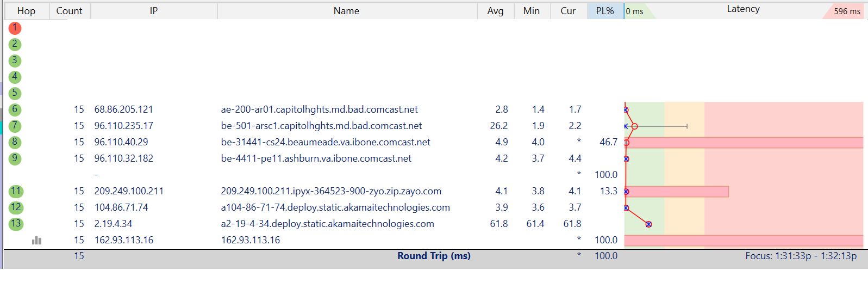This screenshot has width=868, height=282.
Task: Click the Avg column header
Action: coord(495,11)
